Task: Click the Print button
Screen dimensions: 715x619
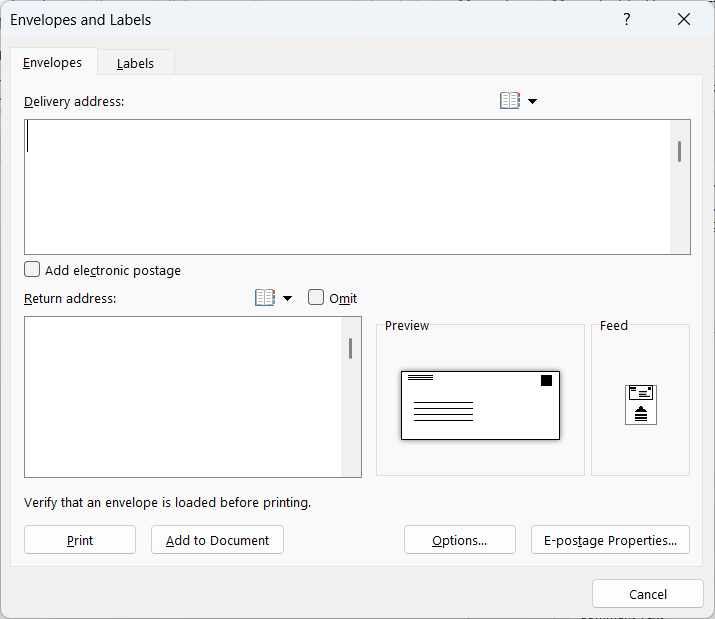Action: 80,540
